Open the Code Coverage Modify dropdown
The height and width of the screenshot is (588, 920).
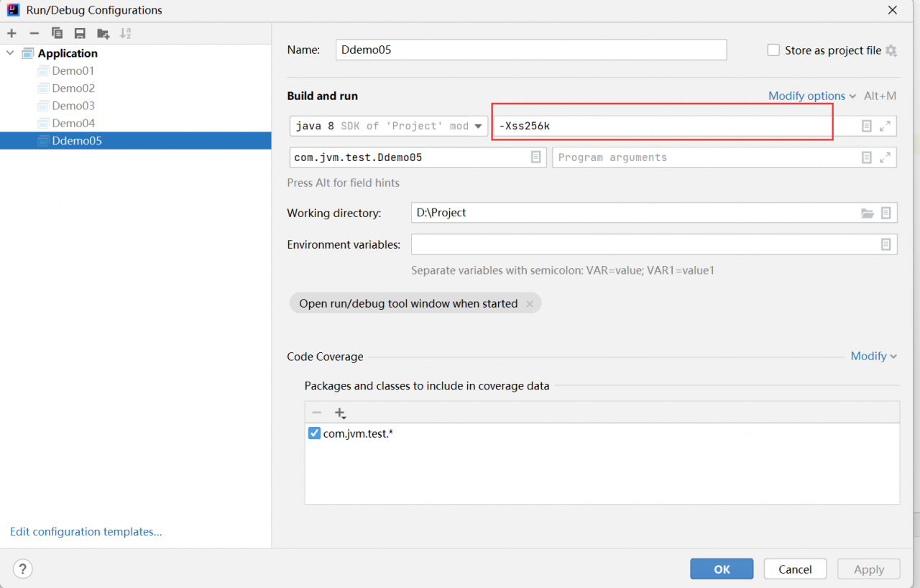coord(874,356)
